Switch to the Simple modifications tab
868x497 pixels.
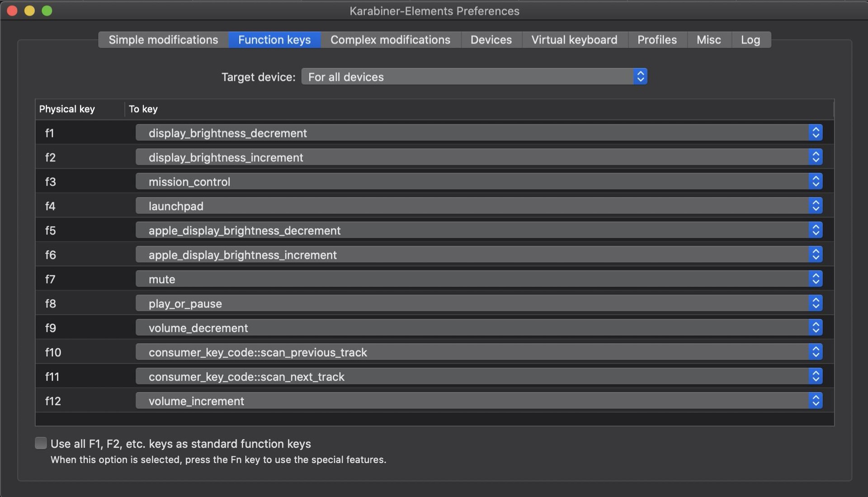click(163, 40)
